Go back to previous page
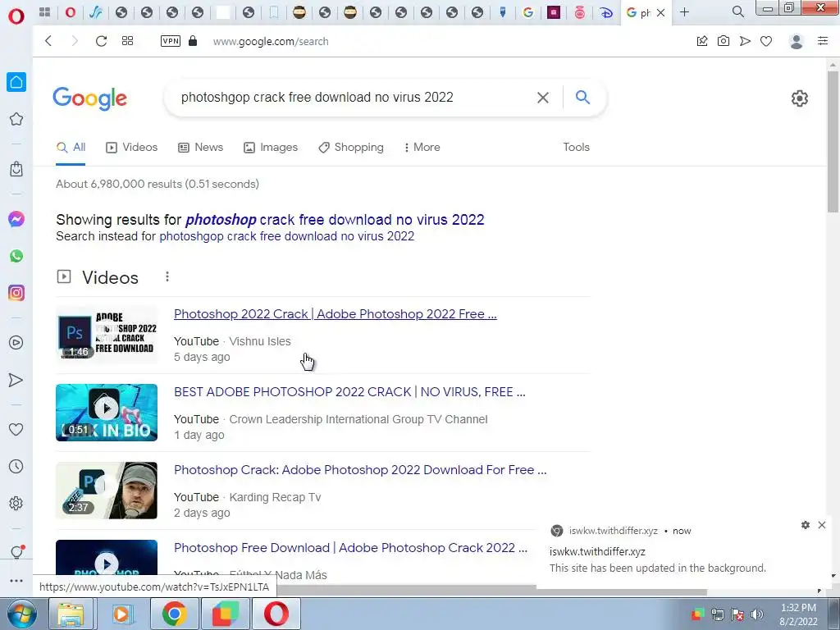840x630 pixels. point(48,41)
